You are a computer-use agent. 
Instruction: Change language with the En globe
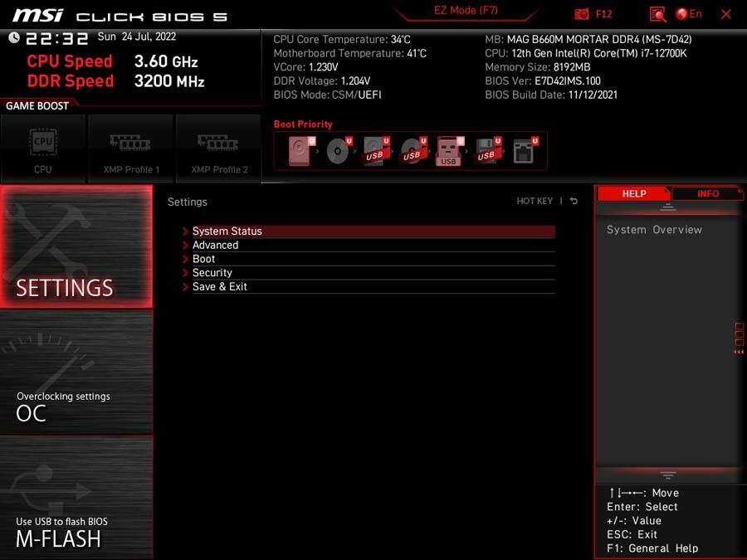click(x=688, y=14)
